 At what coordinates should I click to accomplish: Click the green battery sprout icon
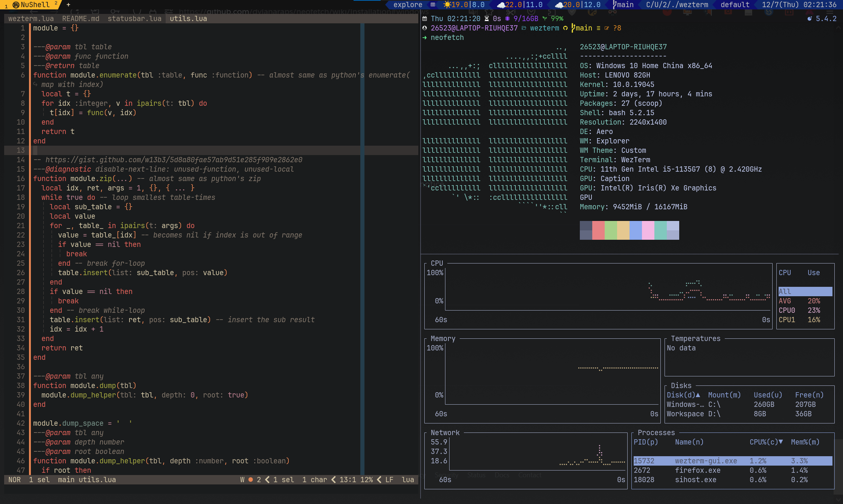coord(544,18)
